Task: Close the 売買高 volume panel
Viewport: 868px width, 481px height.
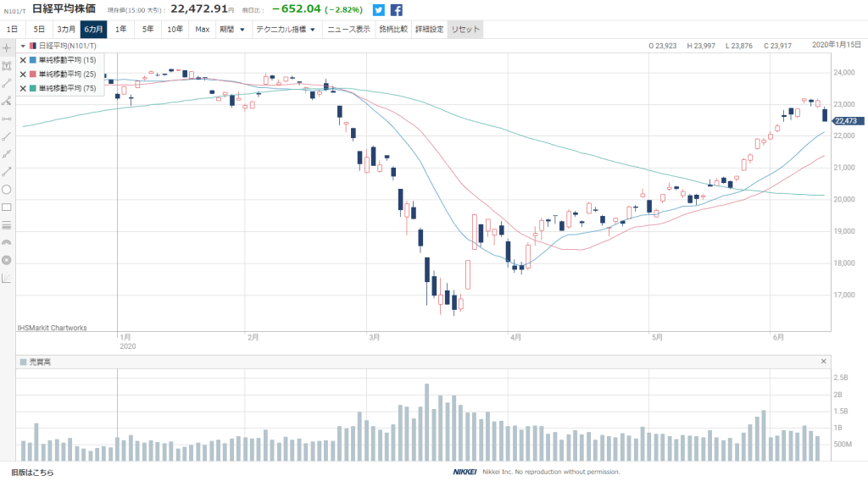Action: tap(823, 362)
